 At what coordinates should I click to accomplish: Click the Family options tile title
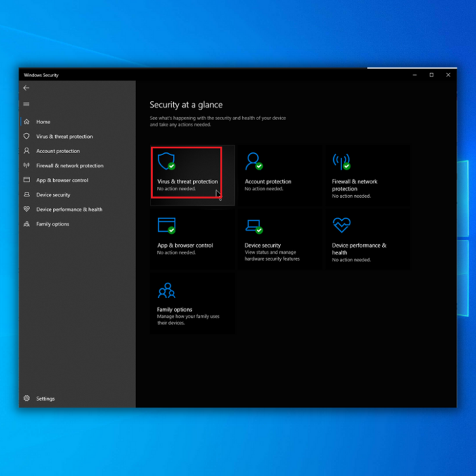(x=175, y=310)
